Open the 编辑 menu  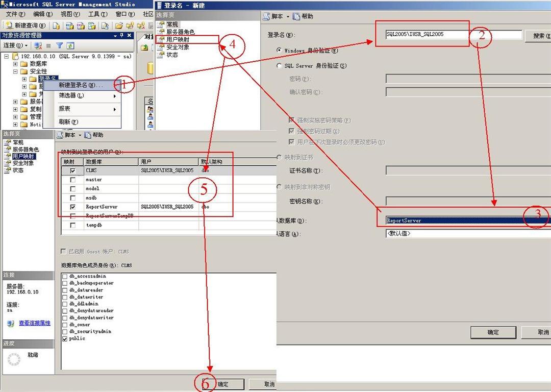tap(42, 14)
